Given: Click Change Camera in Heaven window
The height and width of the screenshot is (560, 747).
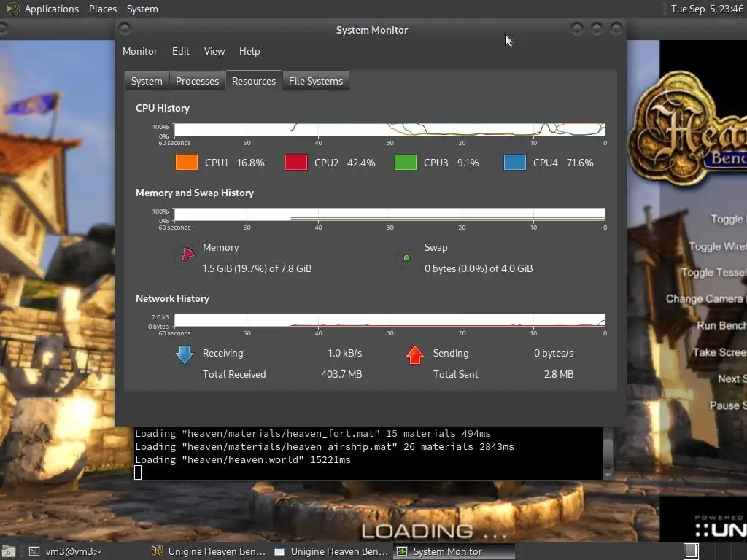Looking at the screenshot, I should click(x=706, y=298).
